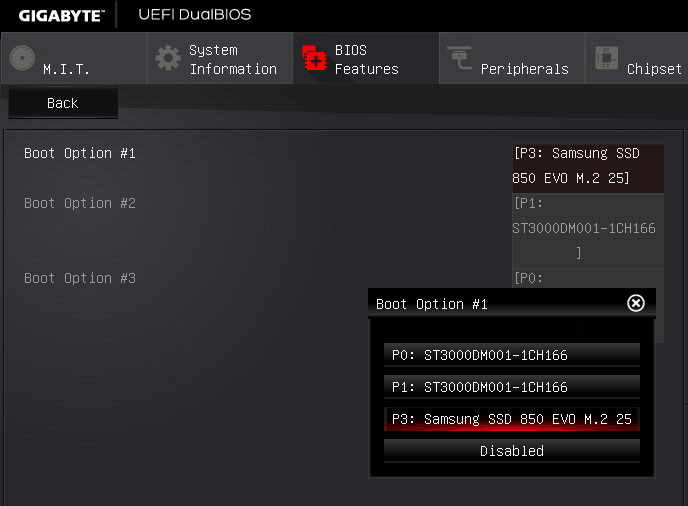
Task: Open Boot Option #2 value dropdown
Action: (588, 231)
